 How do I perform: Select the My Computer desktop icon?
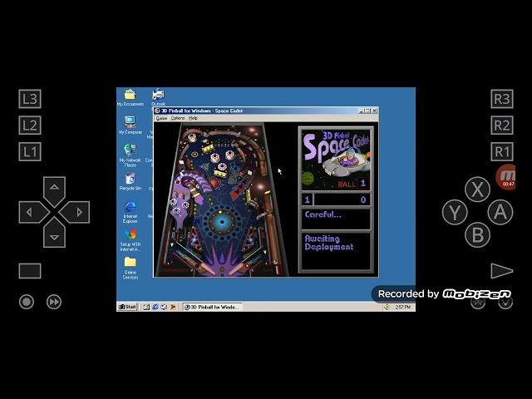click(x=131, y=126)
